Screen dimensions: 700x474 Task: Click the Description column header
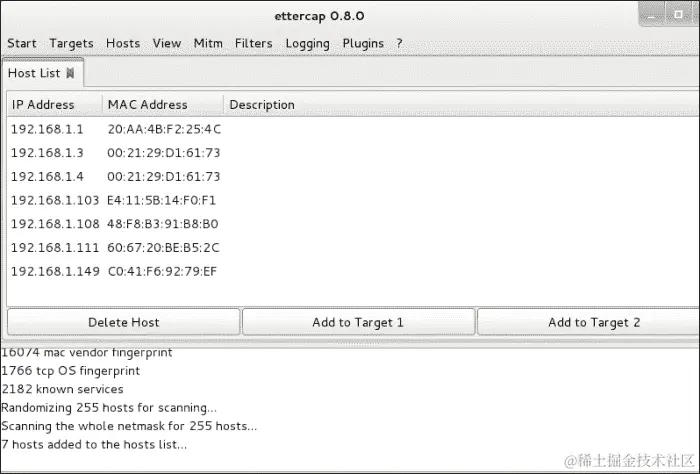pos(461,104)
